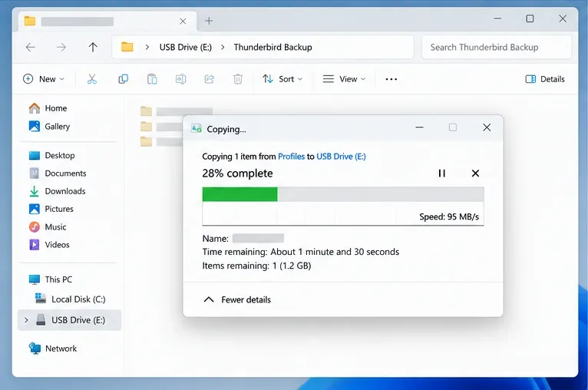Close the current File Explorer tab
The width and height of the screenshot is (588, 390).
(x=183, y=21)
